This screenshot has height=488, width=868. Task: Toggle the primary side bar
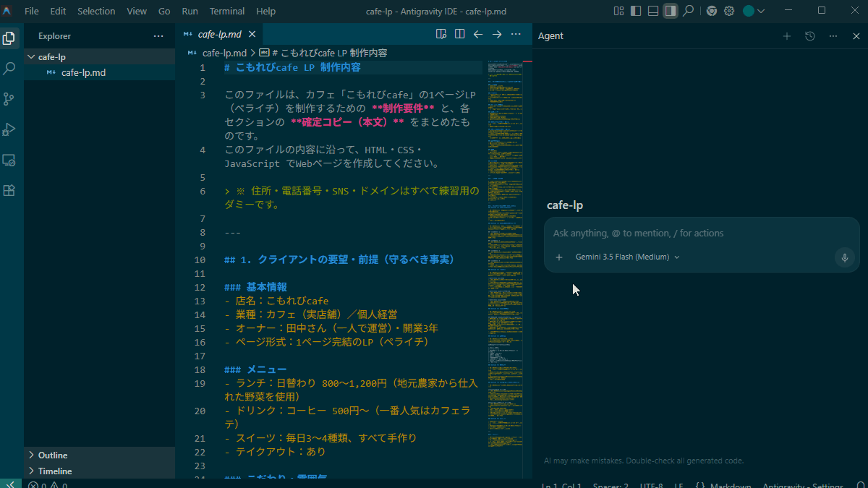[636, 11]
